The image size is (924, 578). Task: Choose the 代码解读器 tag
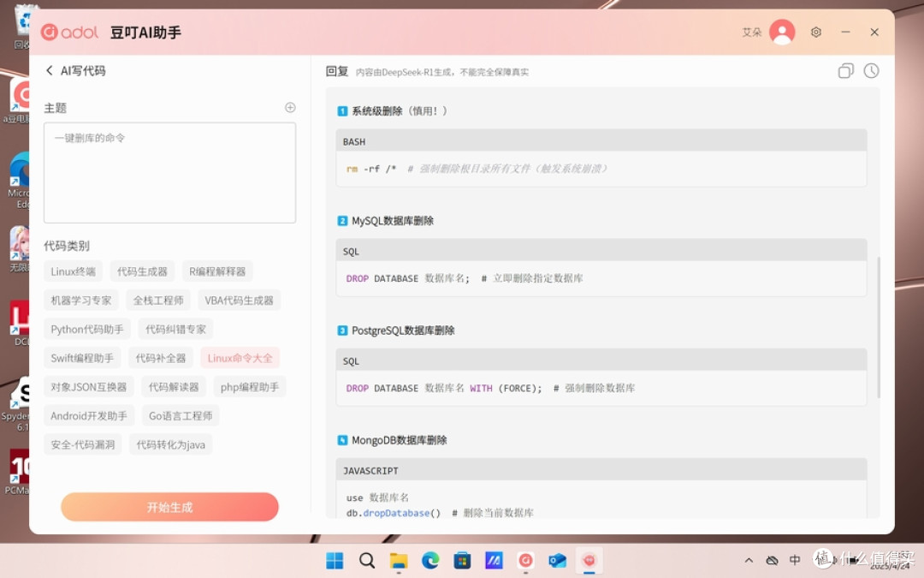[x=173, y=387]
